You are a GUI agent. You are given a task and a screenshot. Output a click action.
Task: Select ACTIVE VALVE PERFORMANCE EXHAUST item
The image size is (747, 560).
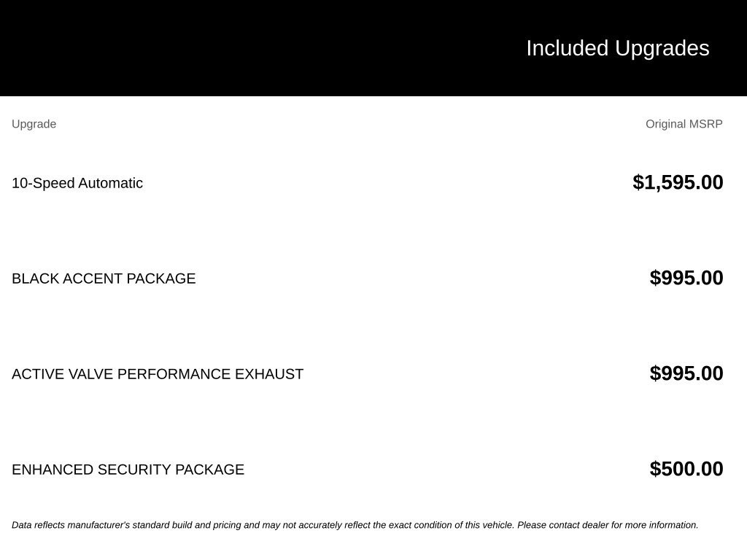tap(158, 374)
